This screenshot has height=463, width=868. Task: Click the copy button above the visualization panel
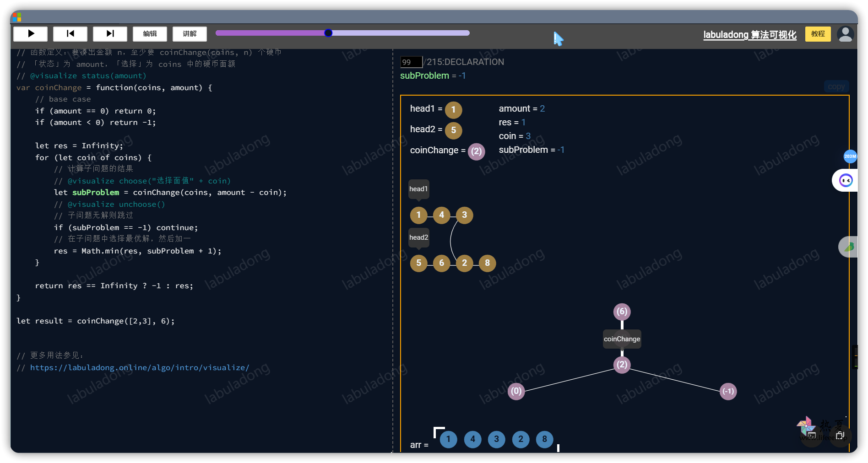tap(836, 86)
